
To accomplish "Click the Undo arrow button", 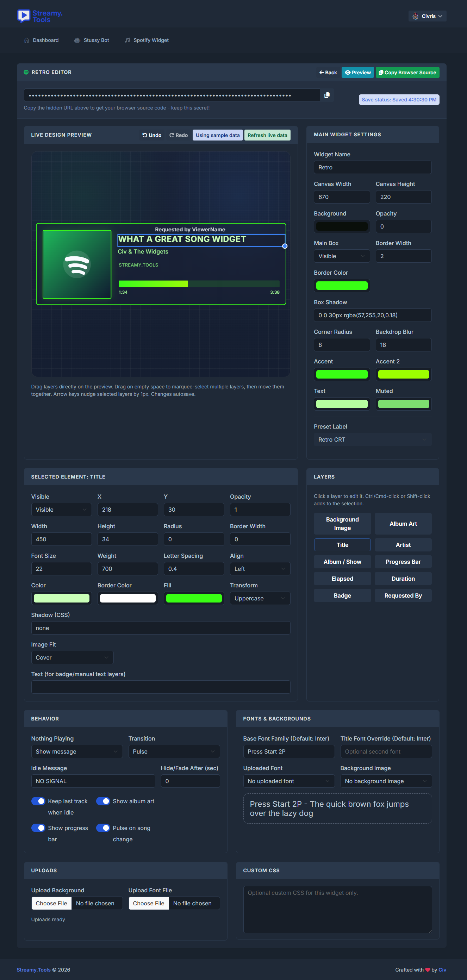I will [152, 135].
